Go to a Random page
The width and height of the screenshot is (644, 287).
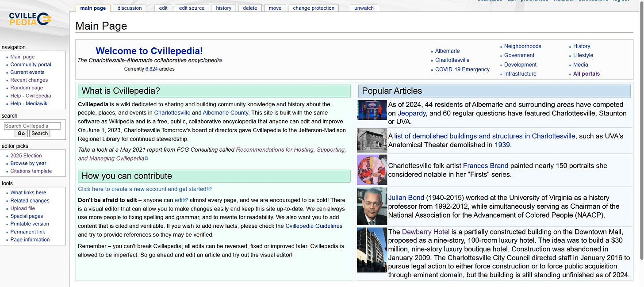coord(27,88)
